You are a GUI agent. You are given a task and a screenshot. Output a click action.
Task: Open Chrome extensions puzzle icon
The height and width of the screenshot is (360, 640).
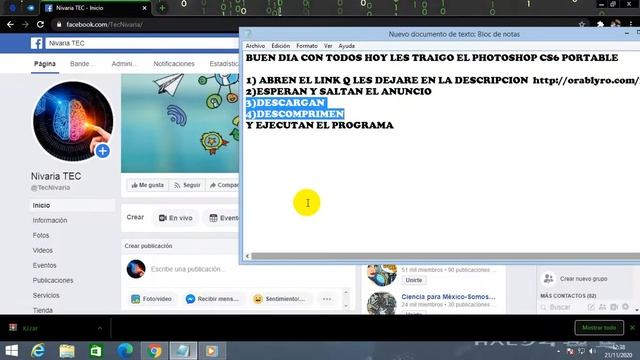[600, 24]
